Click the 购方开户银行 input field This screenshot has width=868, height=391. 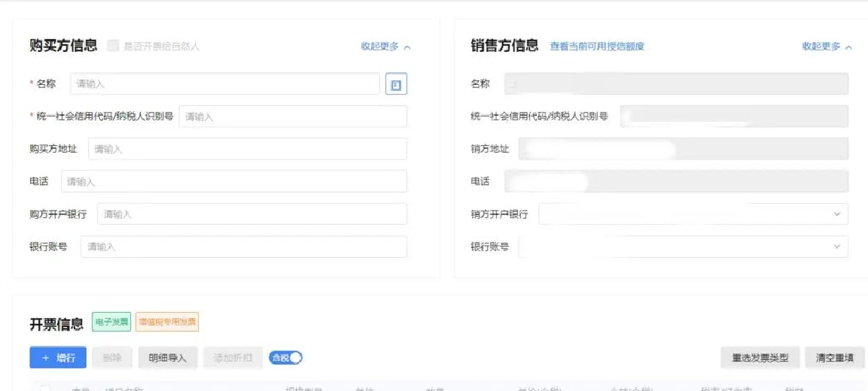[x=251, y=214]
